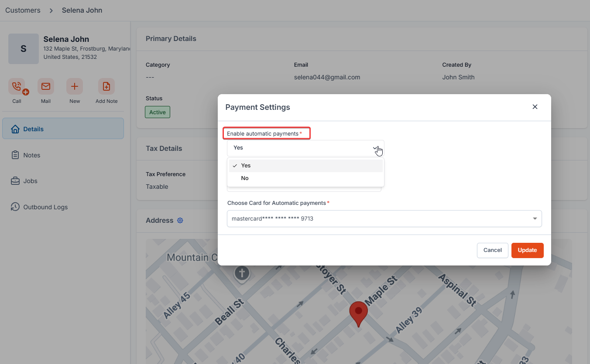
Task: Click the Jobs briefcase icon
Action: [x=15, y=181]
